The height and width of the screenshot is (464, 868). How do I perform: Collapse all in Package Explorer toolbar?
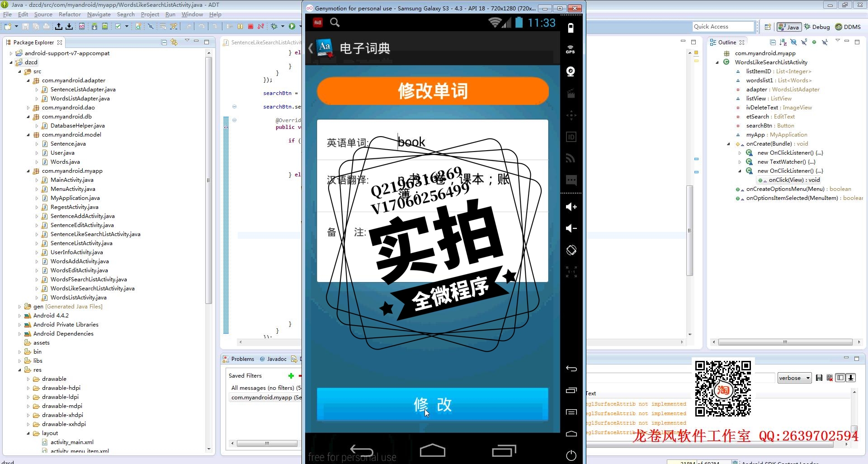click(164, 43)
